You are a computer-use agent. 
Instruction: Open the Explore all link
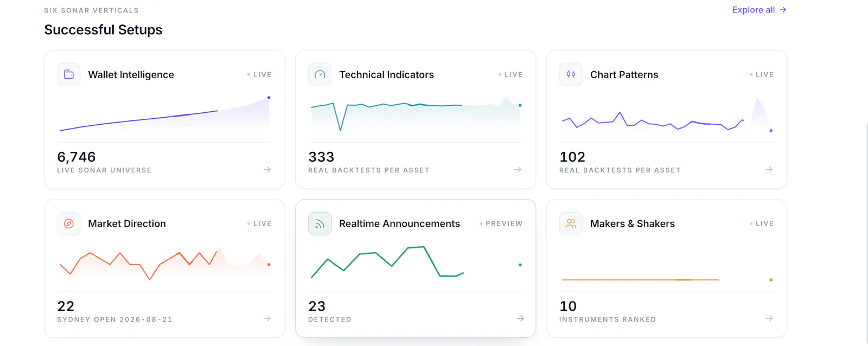tap(759, 10)
